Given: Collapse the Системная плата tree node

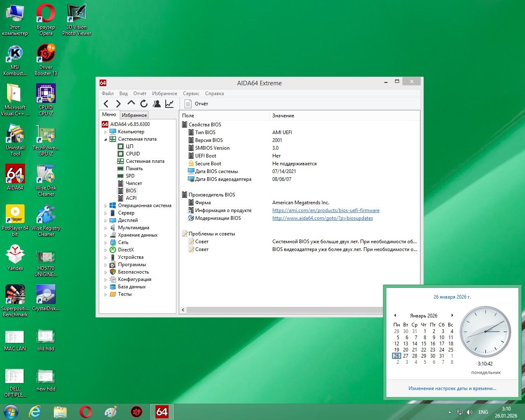Looking at the screenshot, I should (105, 139).
